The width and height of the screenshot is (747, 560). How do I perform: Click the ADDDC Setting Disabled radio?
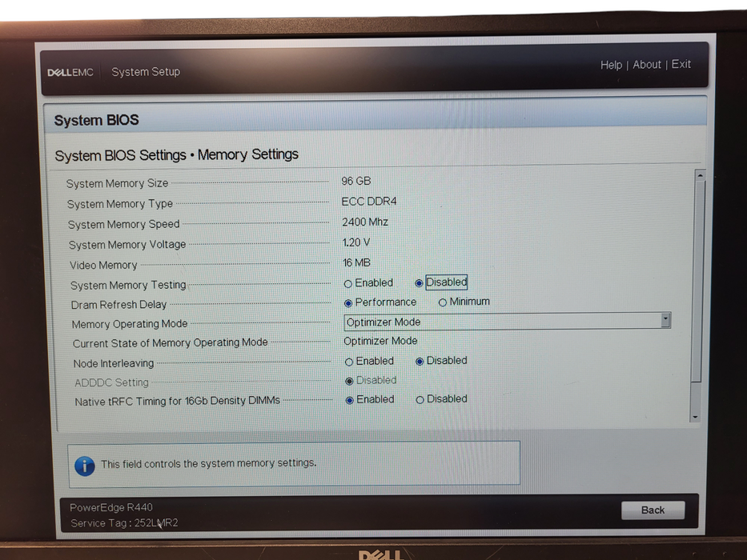click(349, 381)
